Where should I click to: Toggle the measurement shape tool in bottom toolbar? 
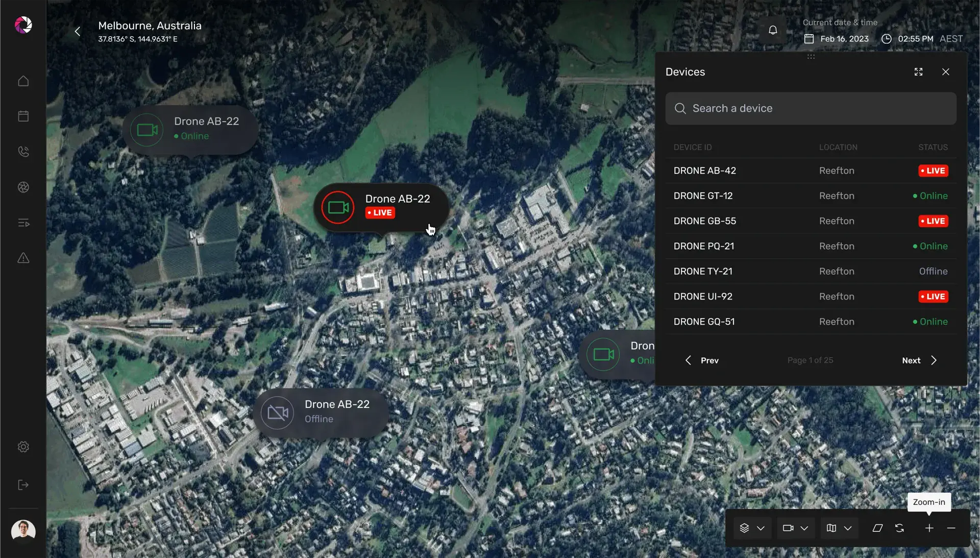click(877, 528)
